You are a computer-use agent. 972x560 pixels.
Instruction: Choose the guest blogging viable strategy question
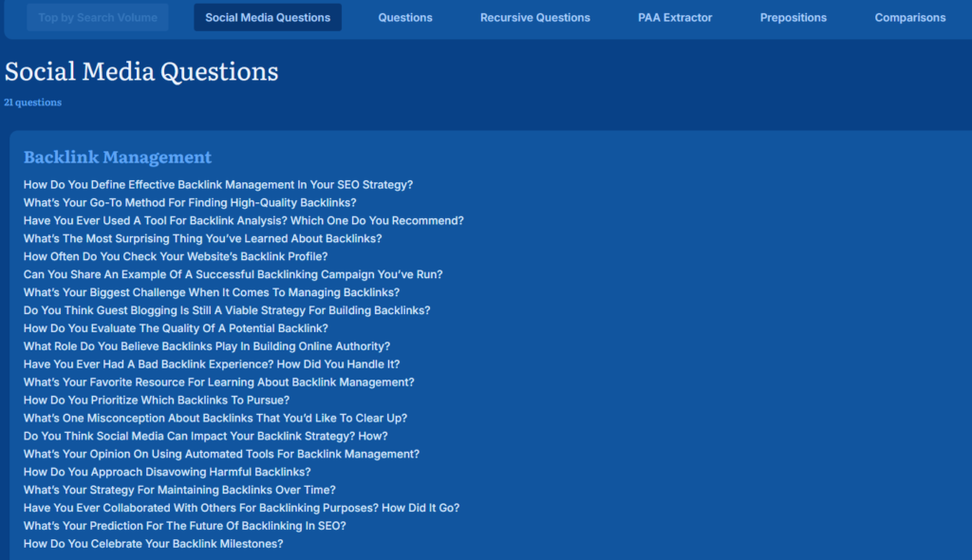pyautogui.click(x=227, y=310)
